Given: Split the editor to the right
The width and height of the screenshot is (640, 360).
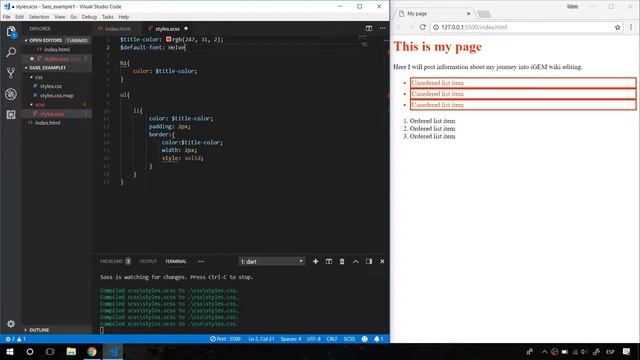Looking at the screenshot, I should (x=369, y=28).
